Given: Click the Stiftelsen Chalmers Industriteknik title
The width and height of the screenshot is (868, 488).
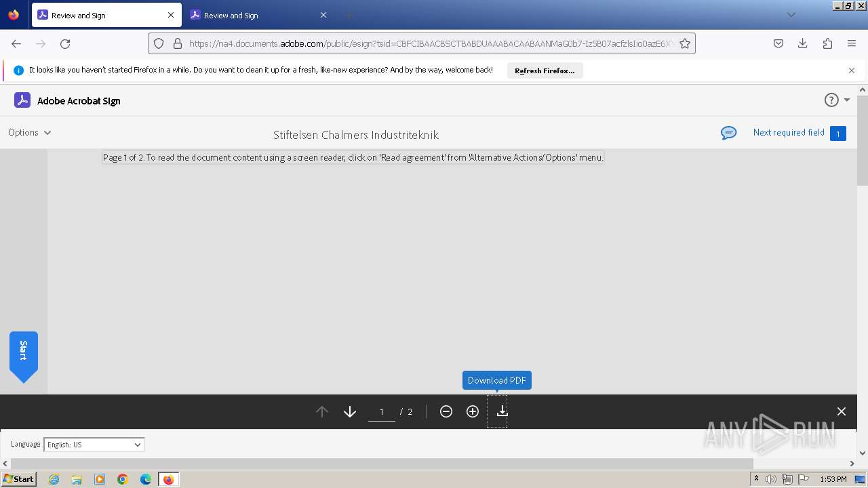Looking at the screenshot, I should (356, 135).
